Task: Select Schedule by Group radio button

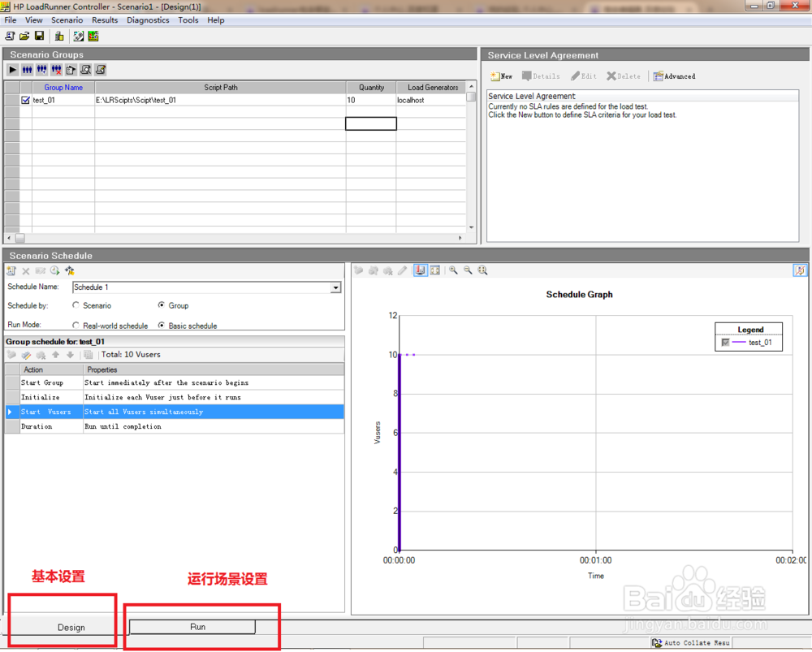Action: point(162,305)
